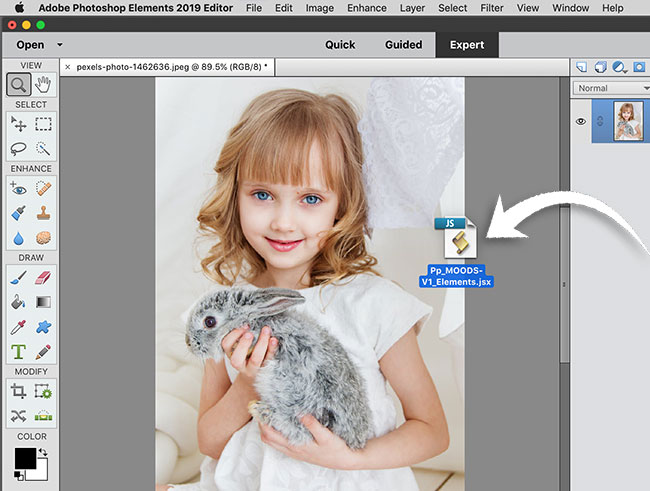
Task: Select the Type tool
Action: coord(19,352)
